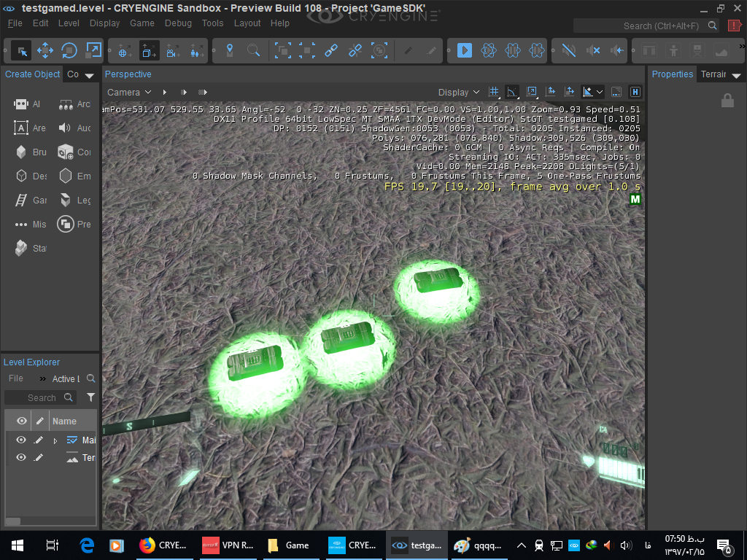Toggle editable pencil for Terrain layer
This screenshot has height=560, width=747.
(39, 457)
